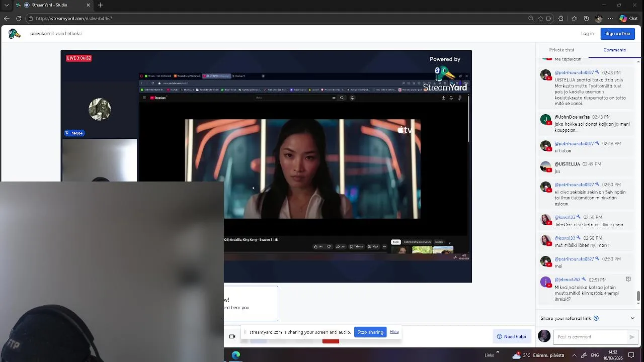Open Copilot Chat button
This screenshot has width=644, height=362.
pos(629,19)
